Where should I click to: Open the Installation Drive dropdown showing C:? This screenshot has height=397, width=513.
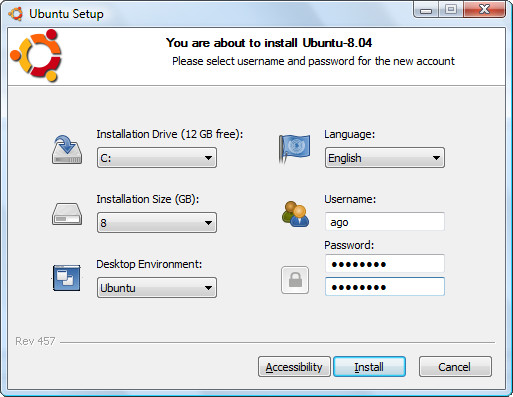coord(157,157)
